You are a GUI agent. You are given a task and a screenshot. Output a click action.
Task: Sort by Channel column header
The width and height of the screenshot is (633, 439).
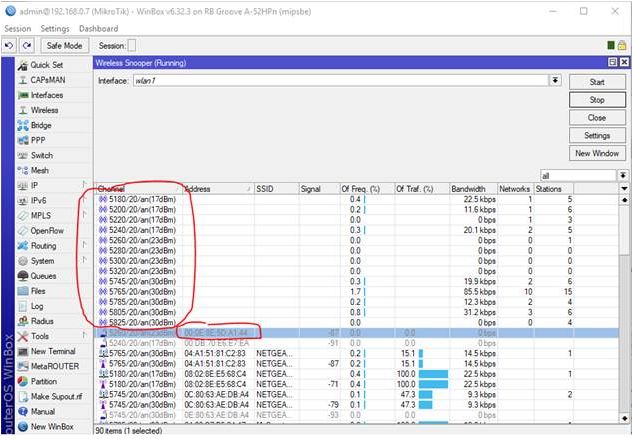138,189
